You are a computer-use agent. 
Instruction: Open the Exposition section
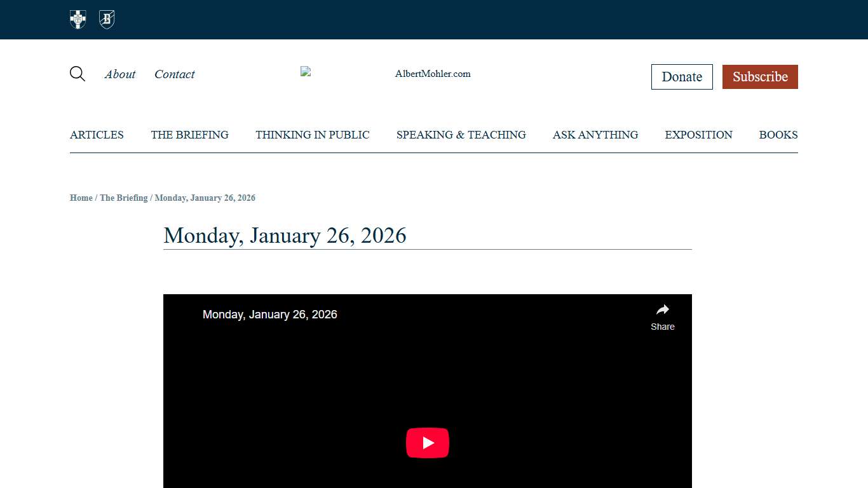pos(698,135)
